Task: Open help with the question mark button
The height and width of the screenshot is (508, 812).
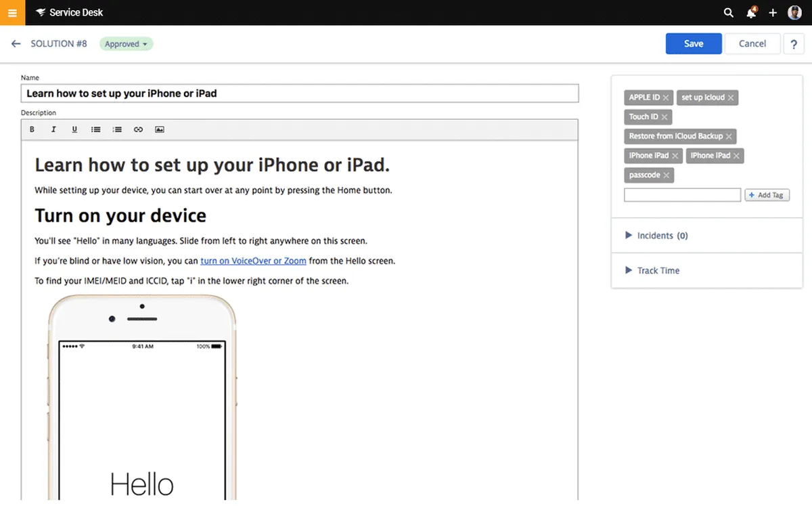Action: click(x=794, y=44)
